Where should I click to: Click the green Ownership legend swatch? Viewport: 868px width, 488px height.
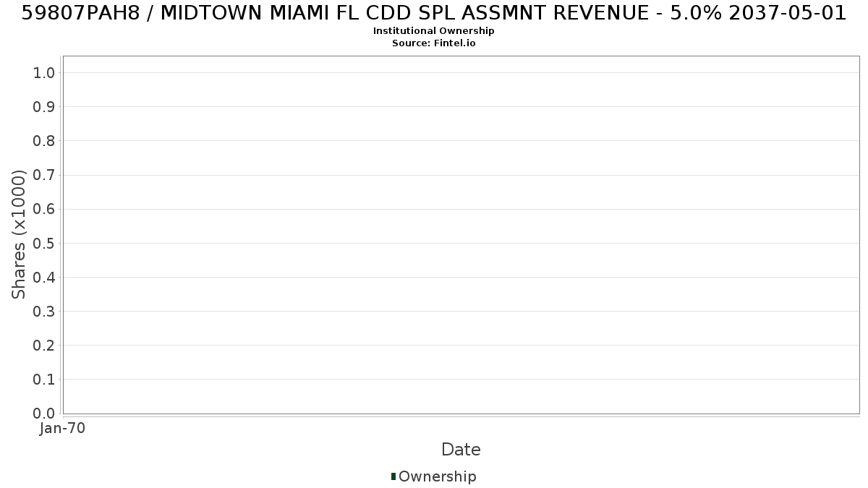(393, 476)
